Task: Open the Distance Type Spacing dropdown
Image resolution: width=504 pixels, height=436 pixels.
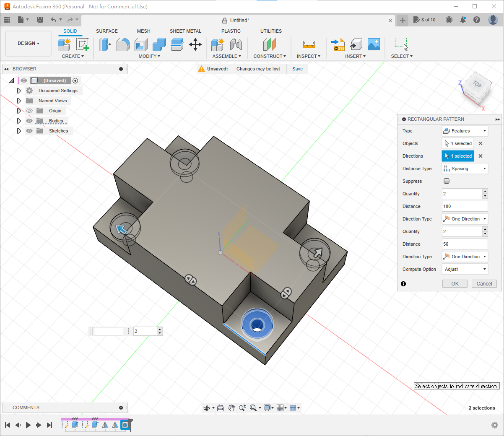Action: (x=465, y=169)
